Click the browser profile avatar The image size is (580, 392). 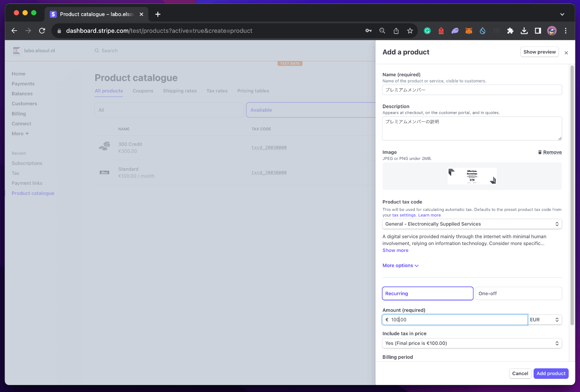552,31
